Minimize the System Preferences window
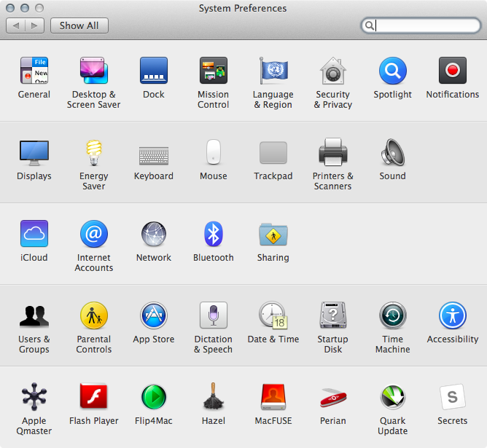 coord(25,8)
